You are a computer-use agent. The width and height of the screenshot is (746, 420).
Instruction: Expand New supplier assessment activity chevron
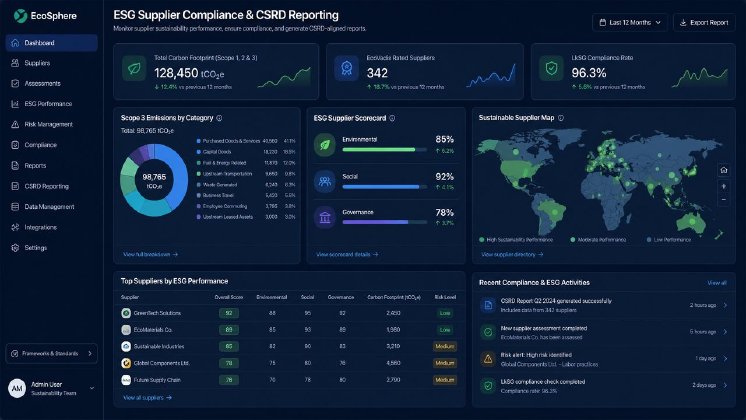click(726, 332)
